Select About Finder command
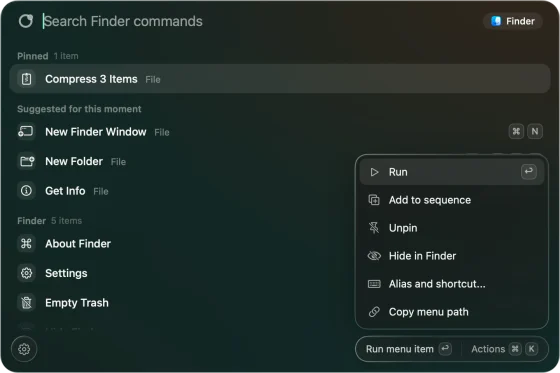 182,244
